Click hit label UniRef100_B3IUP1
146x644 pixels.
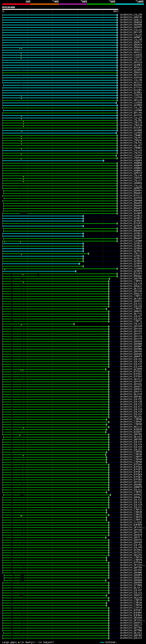coord(131,223)
